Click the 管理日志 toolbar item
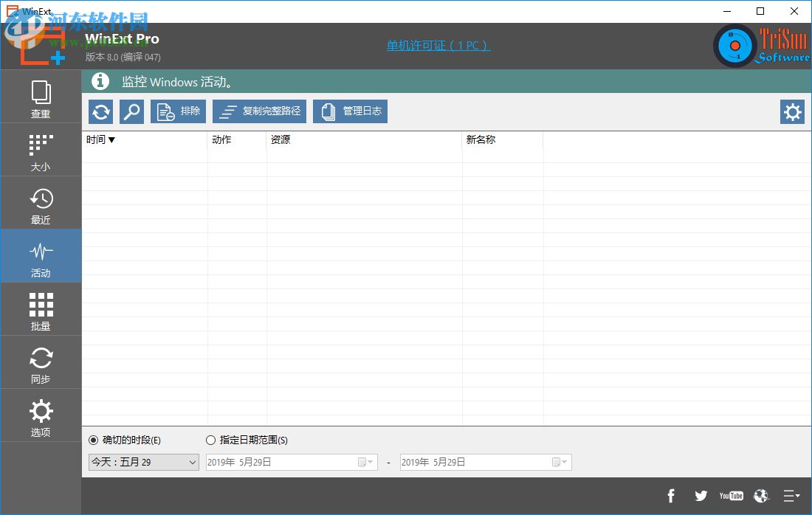The image size is (812, 515). point(350,111)
